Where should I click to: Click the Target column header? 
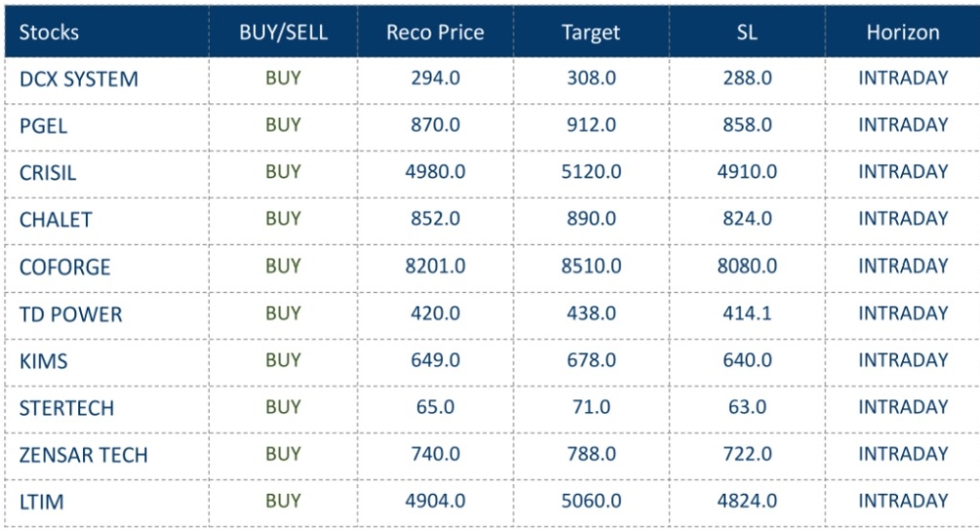(591, 32)
